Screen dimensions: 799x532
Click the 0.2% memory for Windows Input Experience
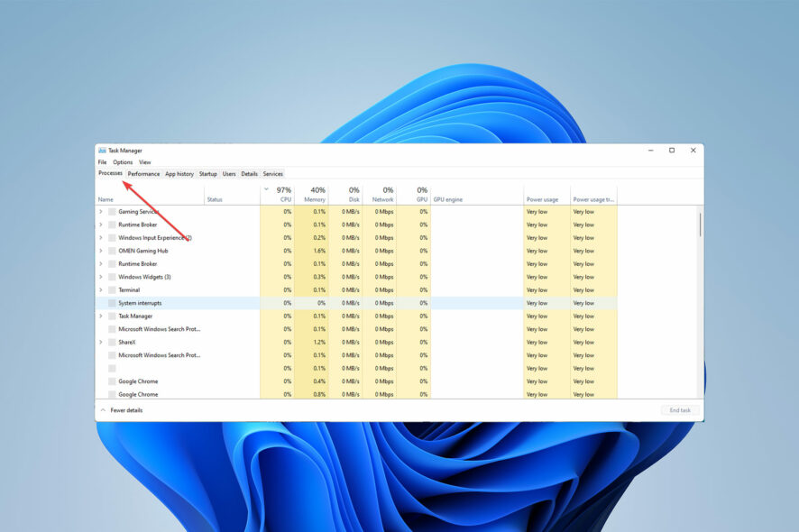click(319, 237)
